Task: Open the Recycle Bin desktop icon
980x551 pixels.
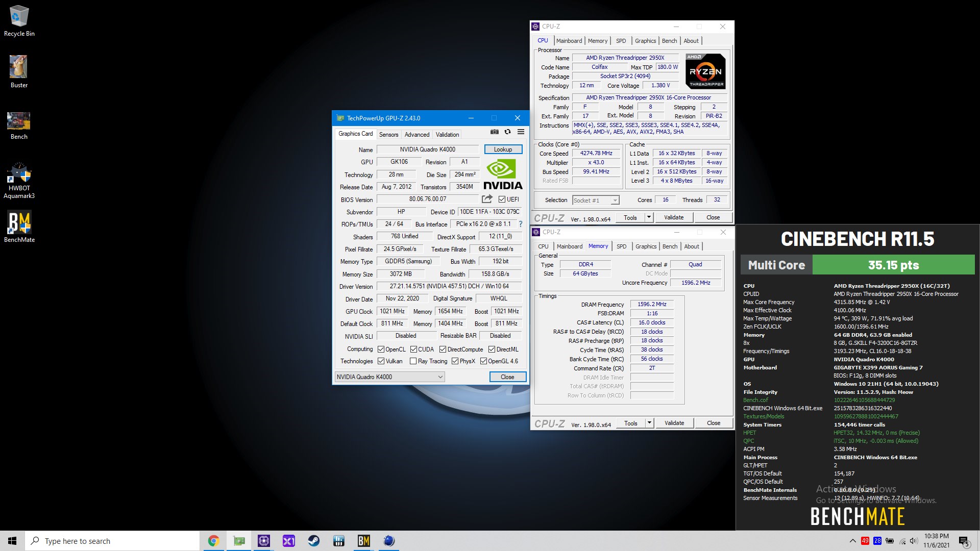Action: point(19,21)
